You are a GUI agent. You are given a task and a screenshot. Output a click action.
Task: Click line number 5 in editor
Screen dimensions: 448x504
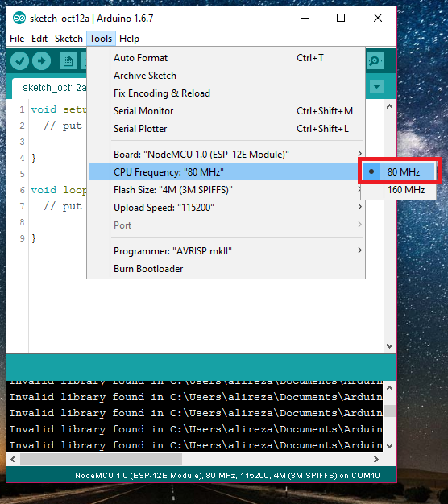click(22, 174)
